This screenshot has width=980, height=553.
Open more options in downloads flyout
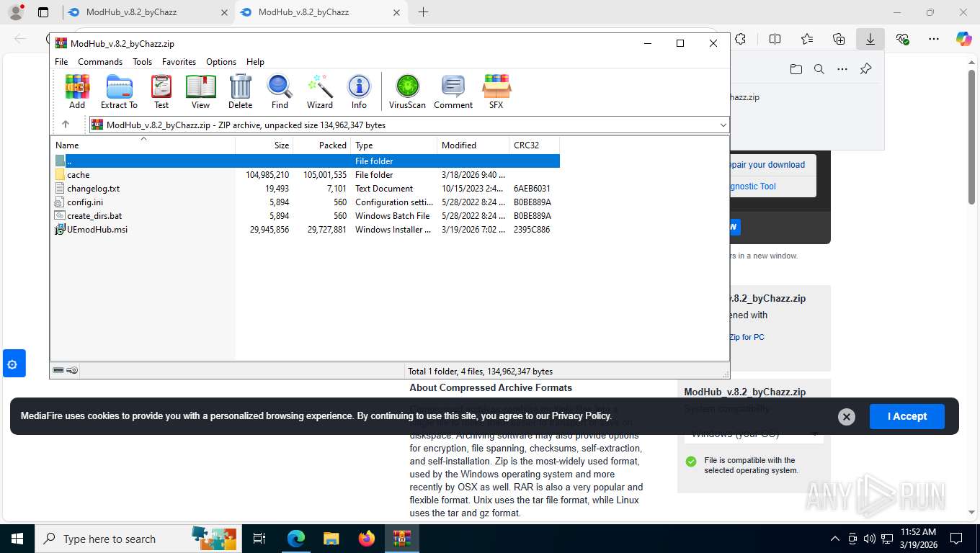coord(842,69)
